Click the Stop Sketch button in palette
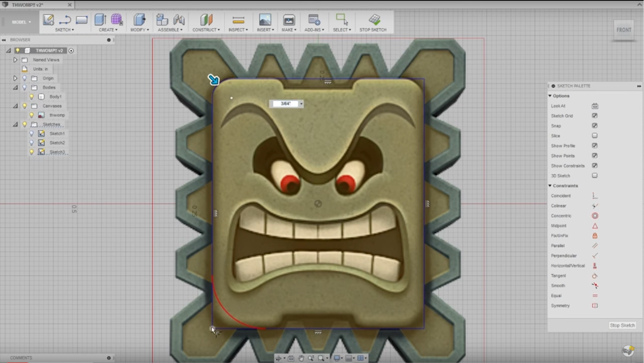Image resolution: width=644 pixels, height=363 pixels. (622, 325)
